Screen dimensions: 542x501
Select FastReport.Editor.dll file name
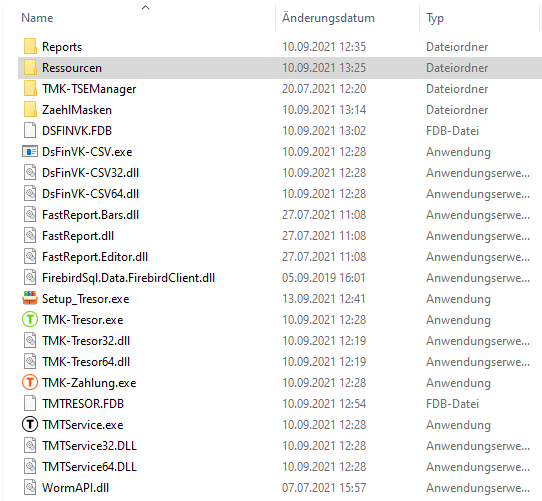[x=95, y=257]
